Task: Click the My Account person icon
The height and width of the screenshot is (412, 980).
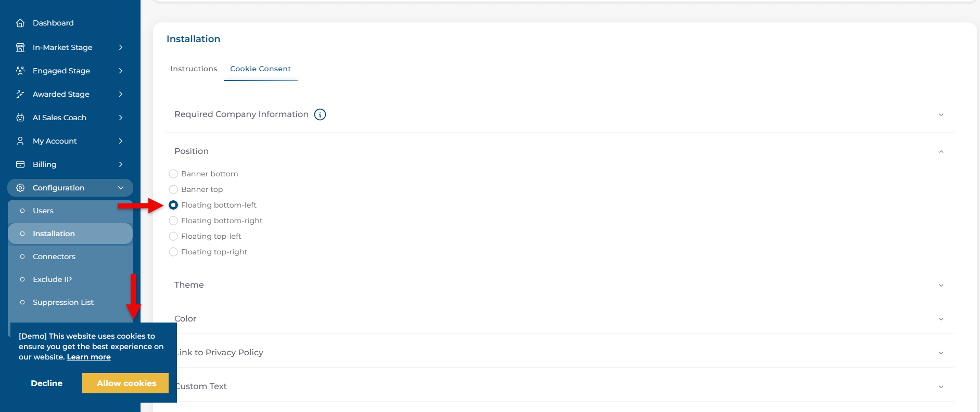Action: (20, 141)
